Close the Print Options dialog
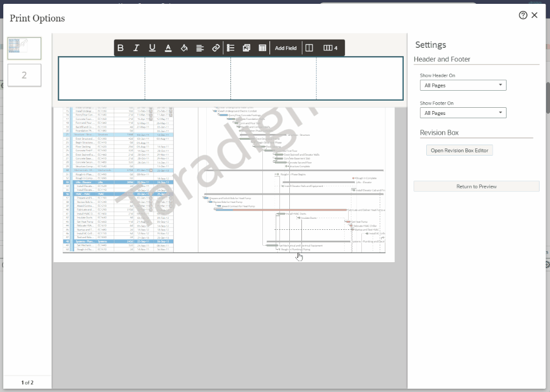Viewport: 550px width, 392px height. [535, 15]
